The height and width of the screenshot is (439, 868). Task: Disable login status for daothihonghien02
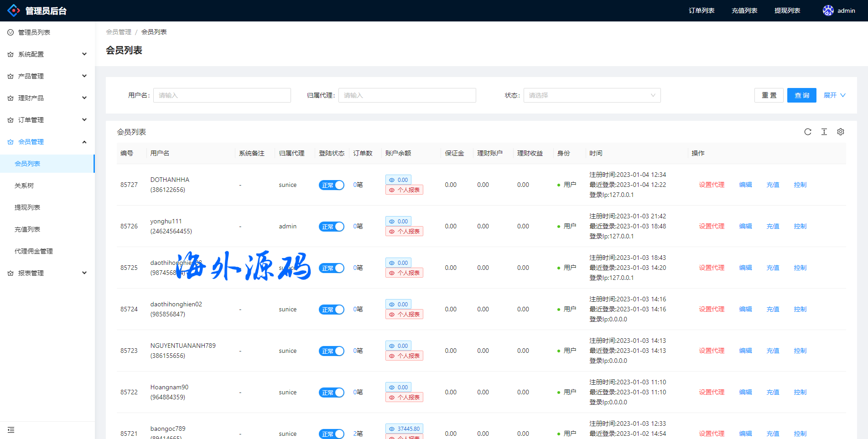[331, 310]
